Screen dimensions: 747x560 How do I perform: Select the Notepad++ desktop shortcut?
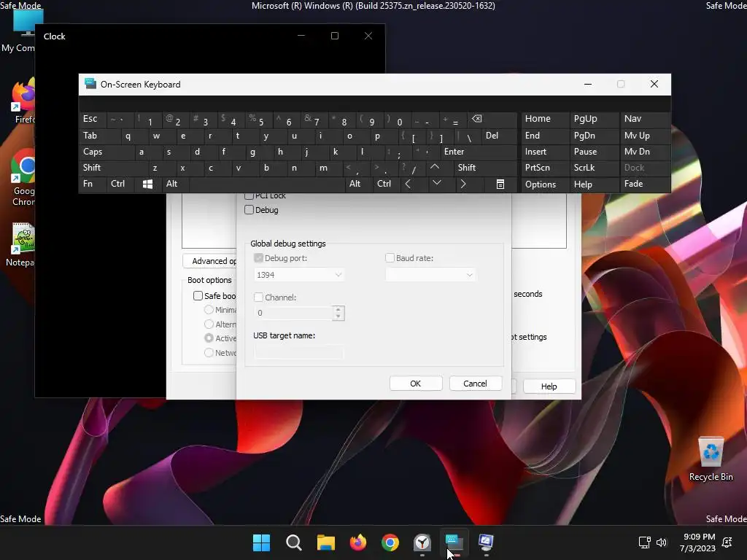pyautogui.click(x=21, y=244)
